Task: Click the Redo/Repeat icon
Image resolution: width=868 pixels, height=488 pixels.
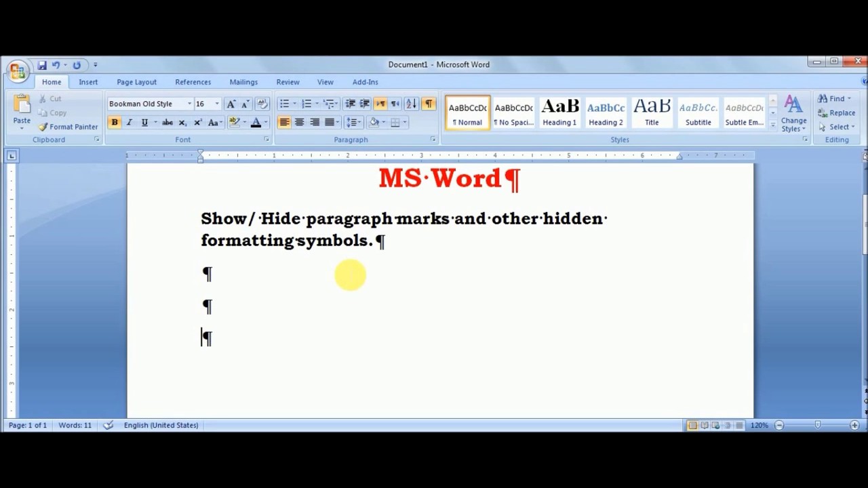Action: click(77, 65)
